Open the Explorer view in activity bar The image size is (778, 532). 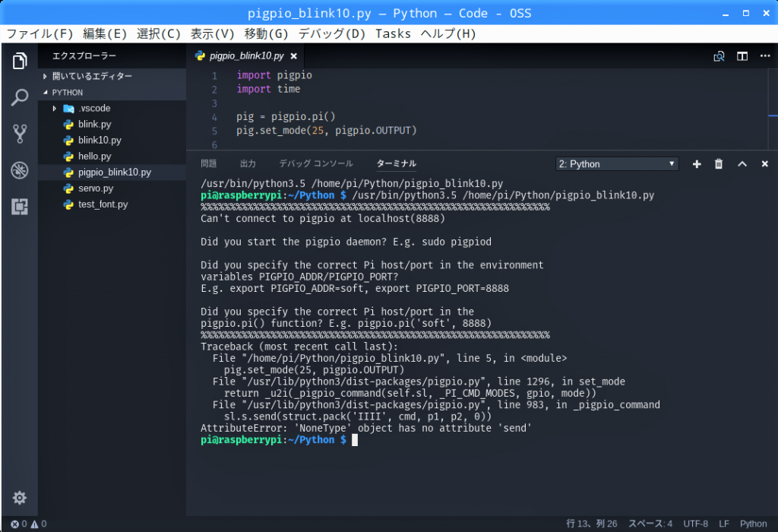tap(19, 61)
